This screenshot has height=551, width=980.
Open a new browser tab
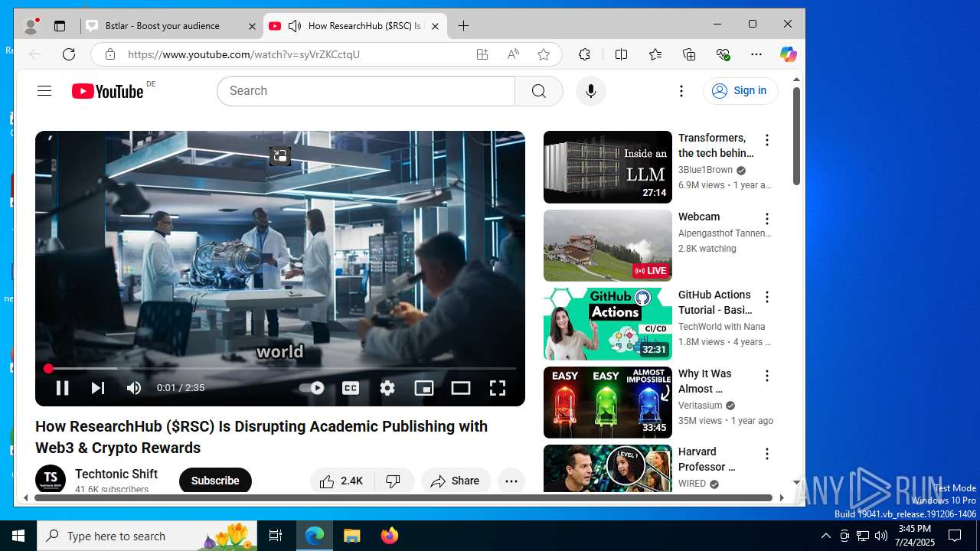pos(463,26)
